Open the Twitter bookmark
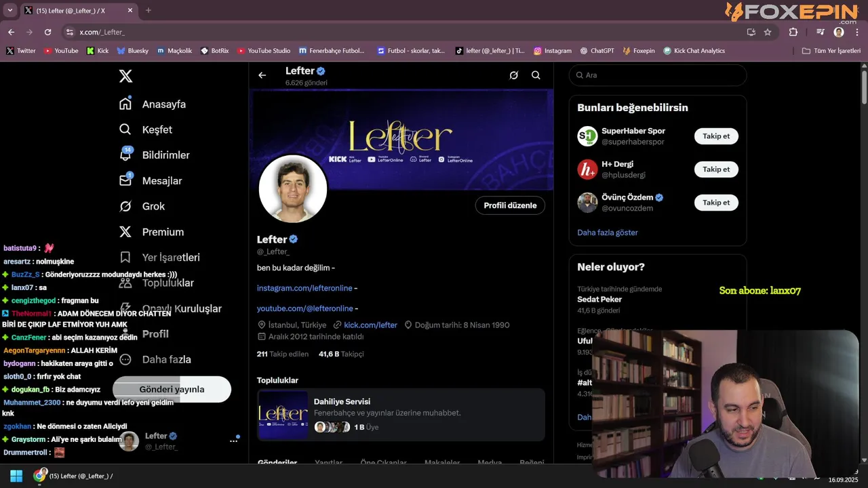 pos(21,51)
